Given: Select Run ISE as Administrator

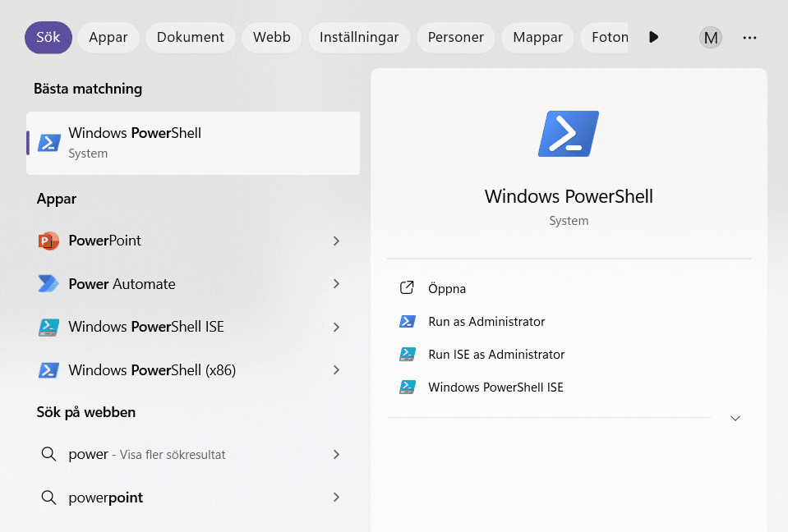Looking at the screenshot, I should pyautogui.click(x=496, y=355).
